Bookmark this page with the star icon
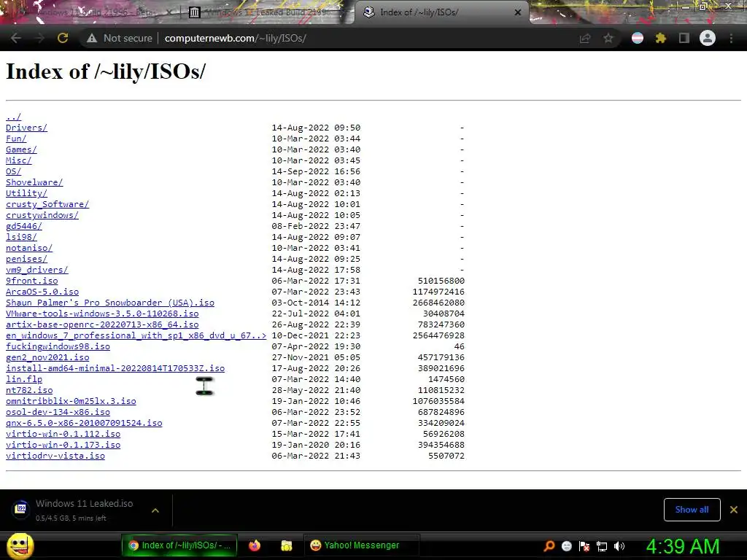 [x=608, y=38]
